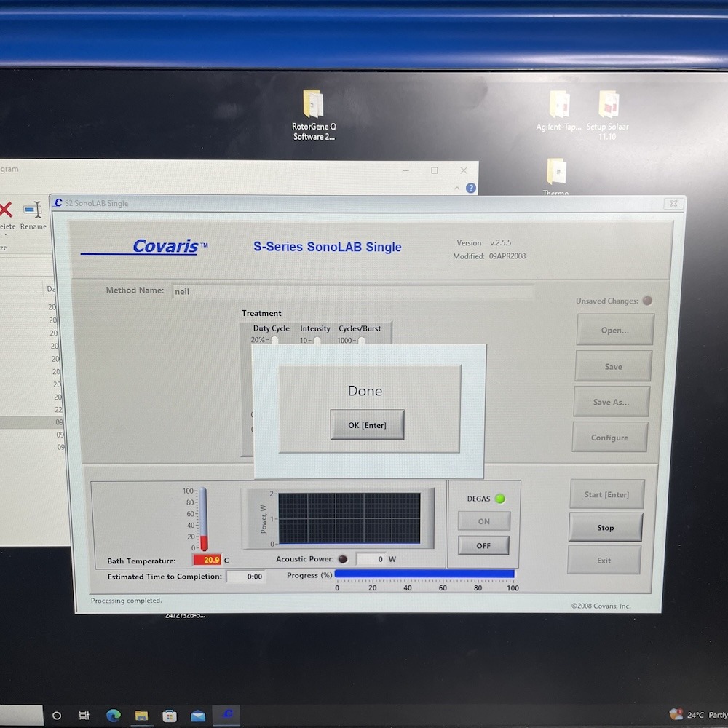Stop the treatment with Stop button
This screenshot has height=728, width=728.
606,527
